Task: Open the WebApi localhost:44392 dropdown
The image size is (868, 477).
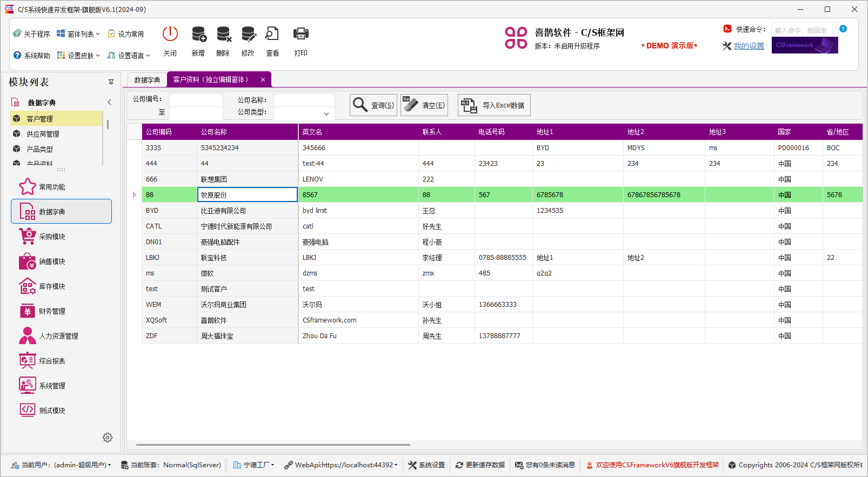Action: (x=341, y=465)
